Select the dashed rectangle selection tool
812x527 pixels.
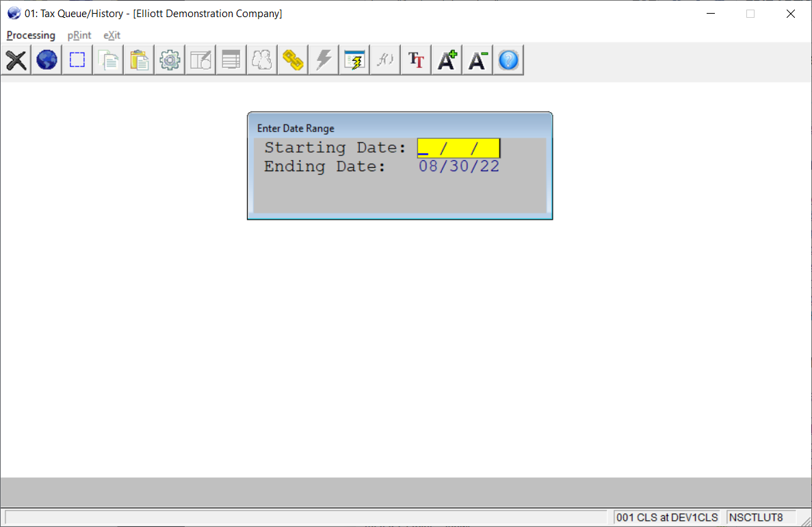[x=77, y=60]
